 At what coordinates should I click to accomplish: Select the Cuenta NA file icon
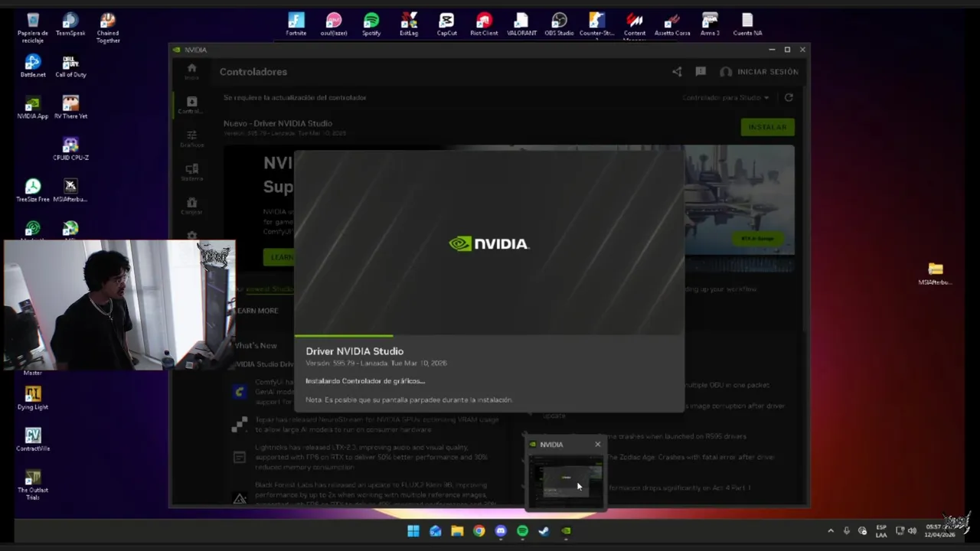tap(747, 24)
